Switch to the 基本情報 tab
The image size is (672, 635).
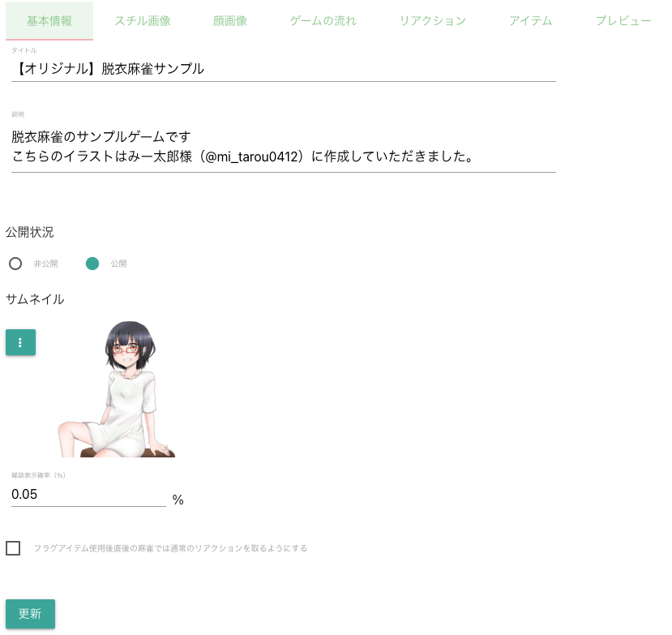tap(49, 20)
